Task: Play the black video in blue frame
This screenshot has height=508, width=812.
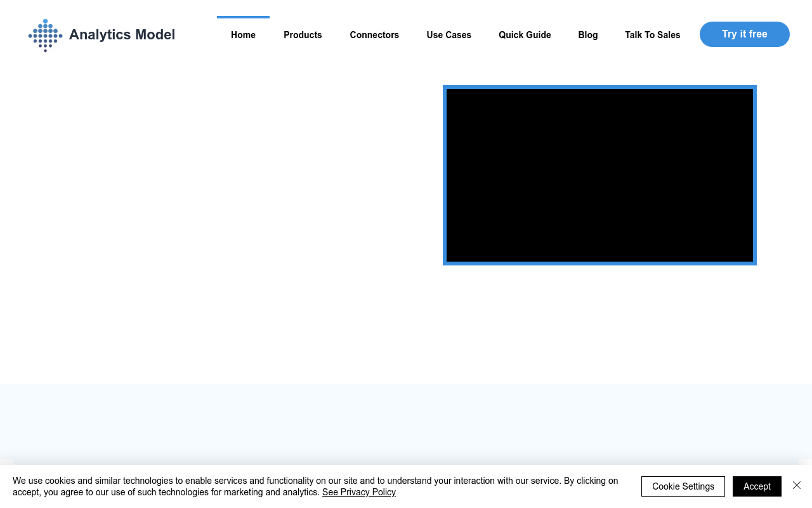Action: [599, 175]
